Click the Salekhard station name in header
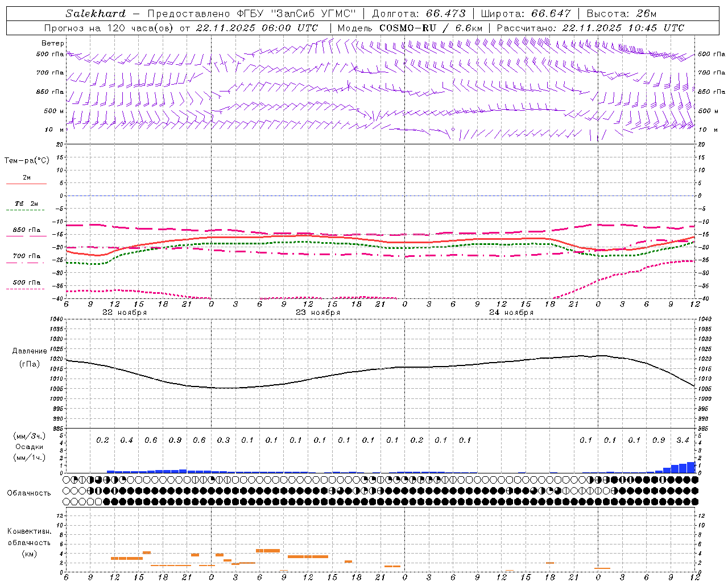The height and width of the screenshot is (582, 728). [96, 14]
